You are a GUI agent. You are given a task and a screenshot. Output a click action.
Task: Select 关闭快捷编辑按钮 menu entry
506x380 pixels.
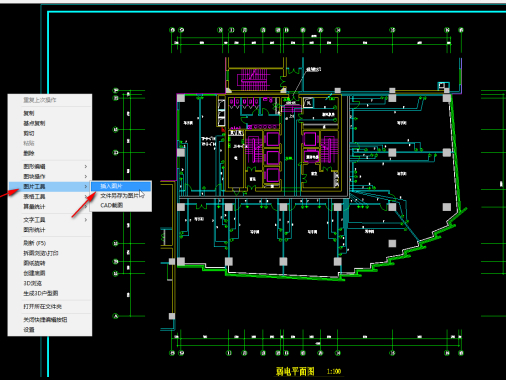tap(50, 319)
